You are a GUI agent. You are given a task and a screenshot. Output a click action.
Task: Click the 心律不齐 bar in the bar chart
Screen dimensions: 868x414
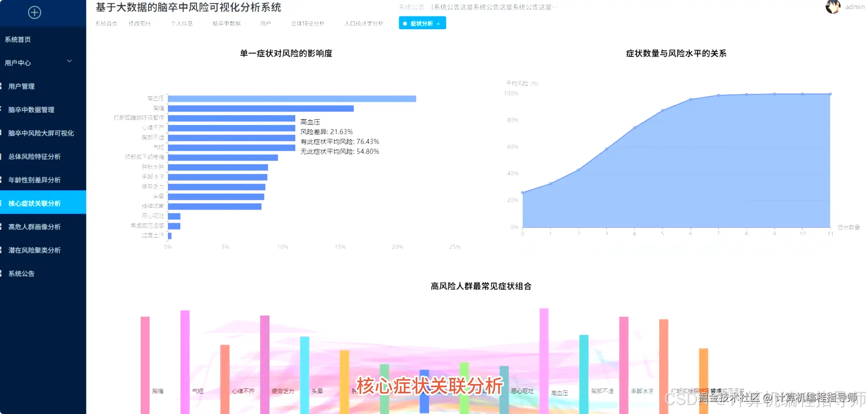tap(231, 128)
